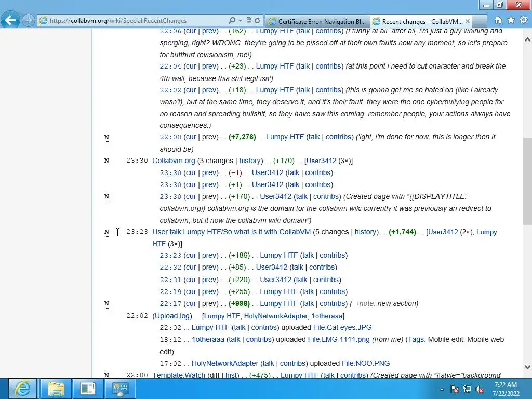Open File:Cat eyes.JPG link

(x=342, y=327)
